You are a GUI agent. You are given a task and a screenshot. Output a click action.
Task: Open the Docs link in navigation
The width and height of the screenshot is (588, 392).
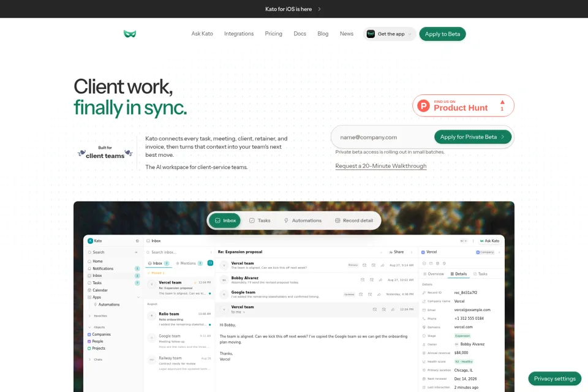coord(300,34)
